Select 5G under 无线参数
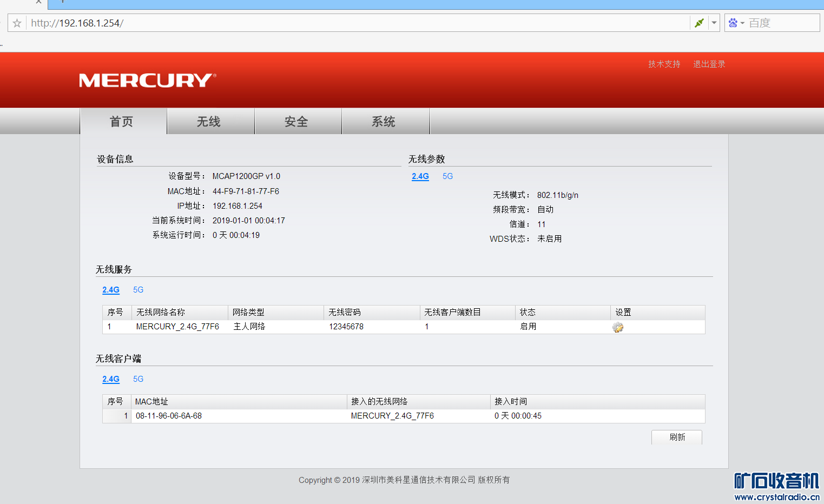The width and height of the screenshot is (824, 504). [x=447, y=176]
